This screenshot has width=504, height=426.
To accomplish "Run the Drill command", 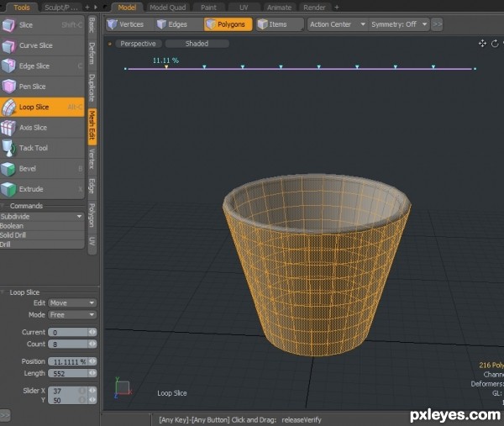I will tap(42, 245).
